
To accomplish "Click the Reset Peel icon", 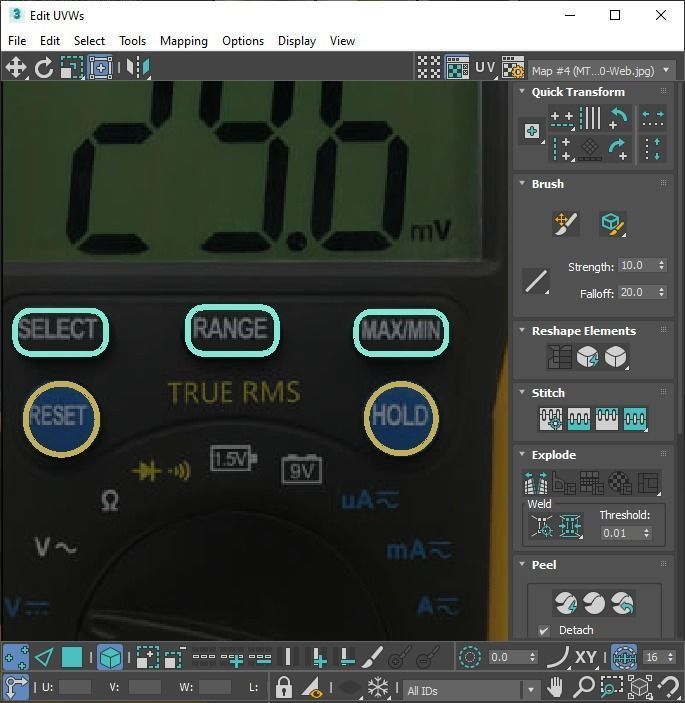I will coord(623,603).
